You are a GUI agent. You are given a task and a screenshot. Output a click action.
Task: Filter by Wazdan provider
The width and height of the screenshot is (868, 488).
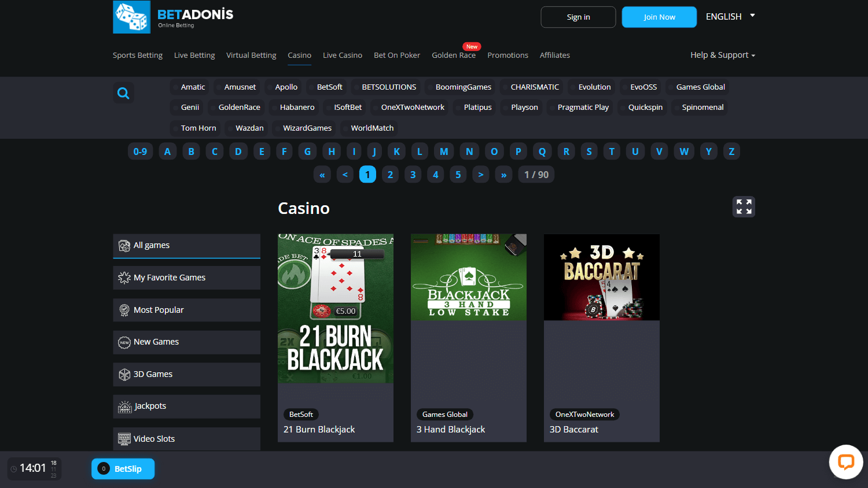pyautogui.click(x=247, y=128)
